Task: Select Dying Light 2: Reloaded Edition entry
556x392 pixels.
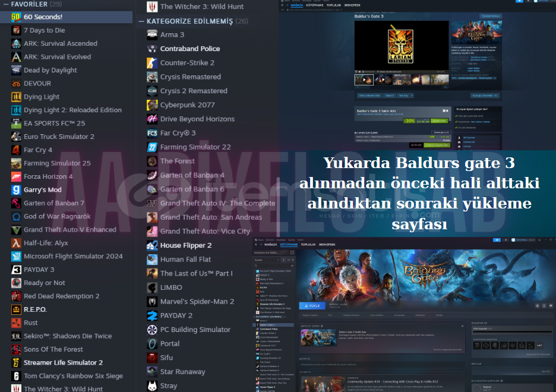Action: (72, 110)
